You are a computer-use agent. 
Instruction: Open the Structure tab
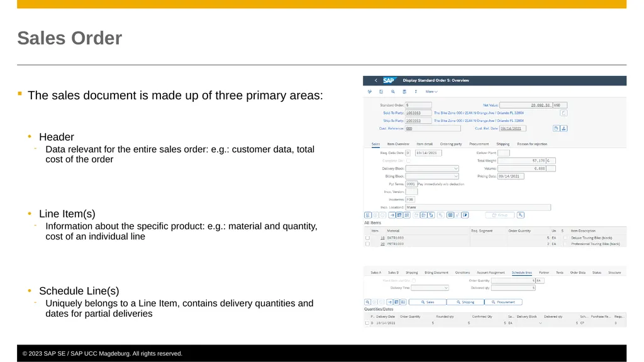(x=614, y=273)
